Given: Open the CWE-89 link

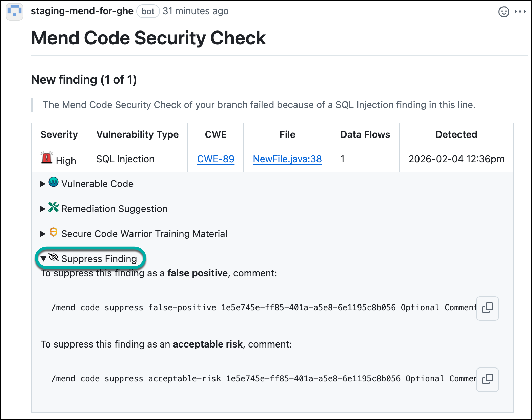Looking at the screenshot, I should pyautogui.click(x=216, y=159).
